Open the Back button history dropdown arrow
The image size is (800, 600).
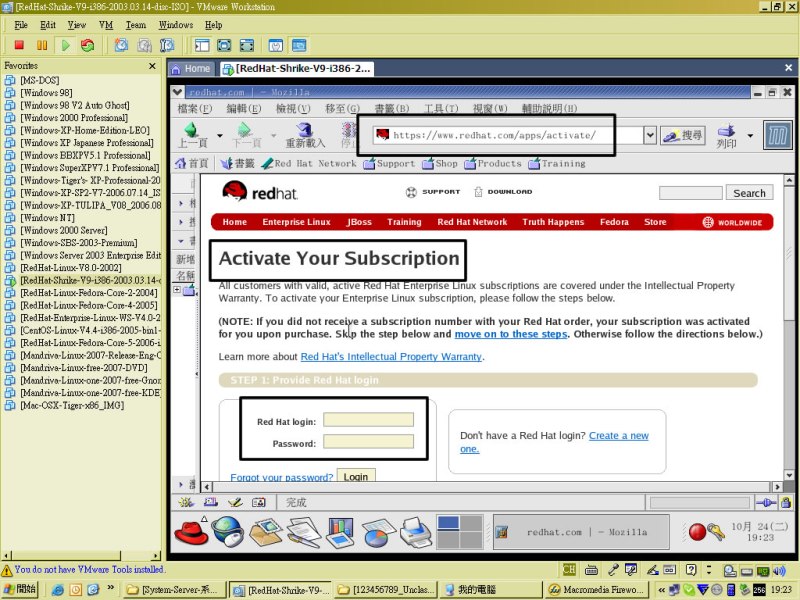point(220,136)
